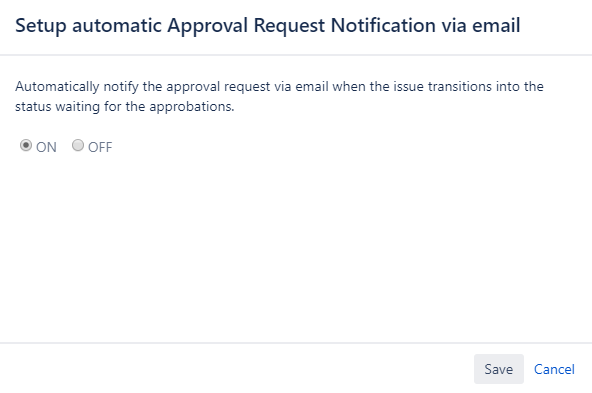Select the ON radio button
This screenshot has width=592, height=393.
(x=26, y=145)
